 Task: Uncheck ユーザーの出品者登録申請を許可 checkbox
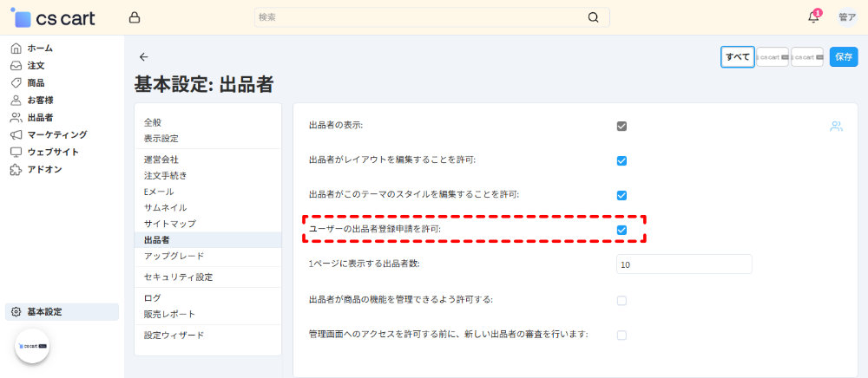[621, 230]
